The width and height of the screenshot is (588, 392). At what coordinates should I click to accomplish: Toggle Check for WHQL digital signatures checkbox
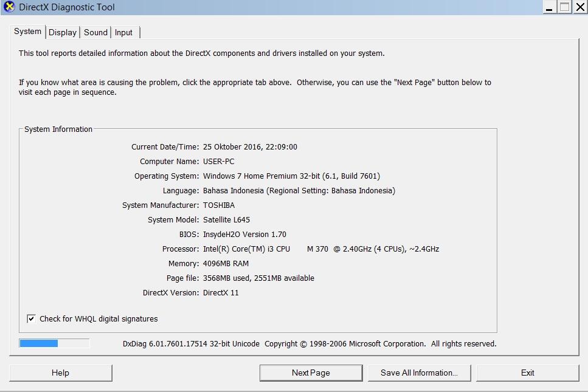(x=31, y=319)
